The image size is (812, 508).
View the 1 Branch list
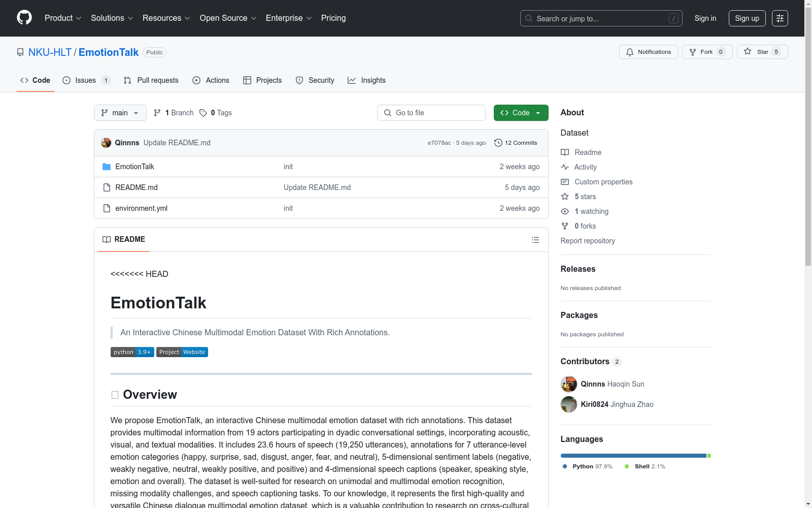174,113
